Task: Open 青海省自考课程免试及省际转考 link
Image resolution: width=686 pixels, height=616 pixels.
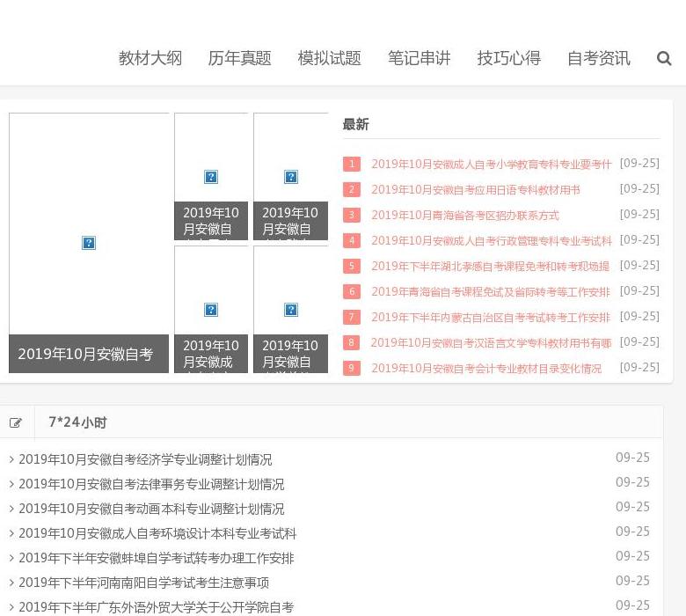Action: (x=491, y=291)
